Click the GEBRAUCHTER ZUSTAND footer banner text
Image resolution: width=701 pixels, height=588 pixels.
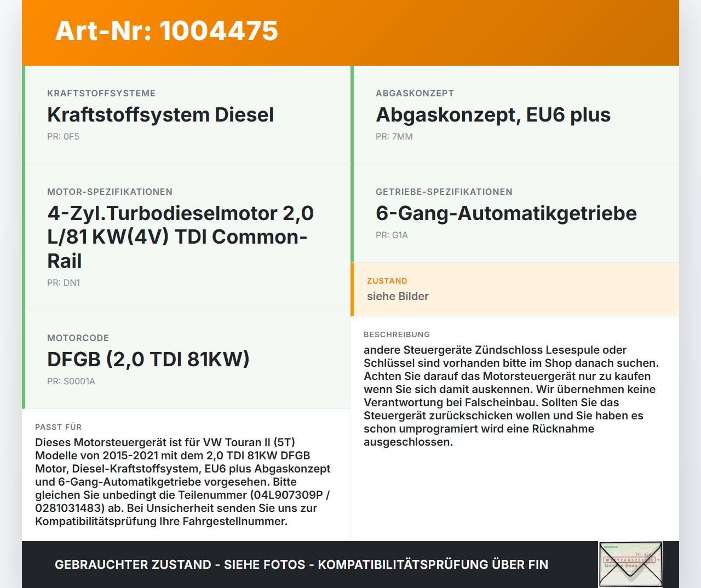tap(301, 564)
